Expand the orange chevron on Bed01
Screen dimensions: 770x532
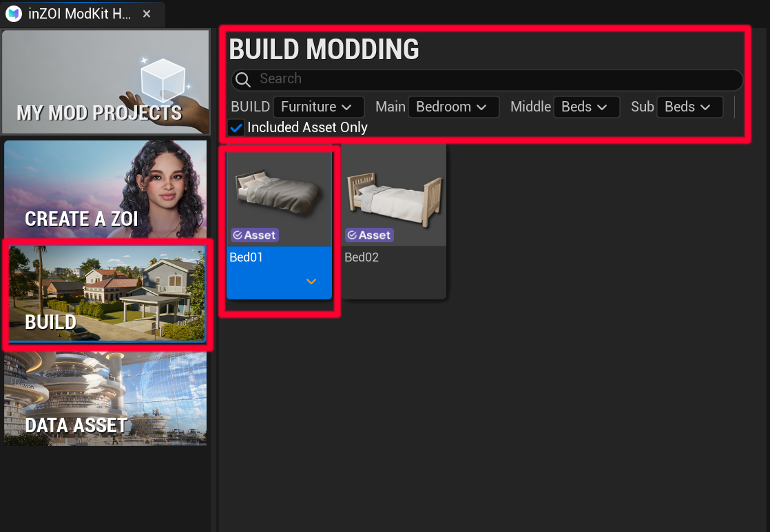coord(311,281)
